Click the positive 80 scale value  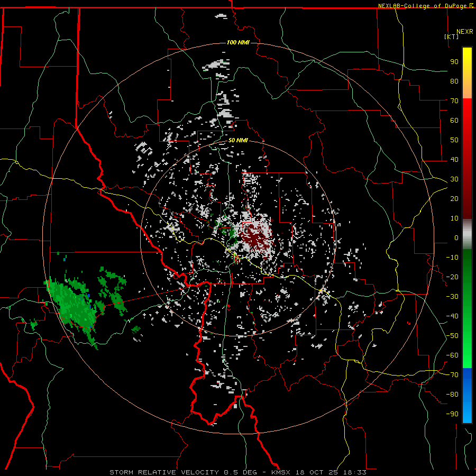(x=454, y=81)
